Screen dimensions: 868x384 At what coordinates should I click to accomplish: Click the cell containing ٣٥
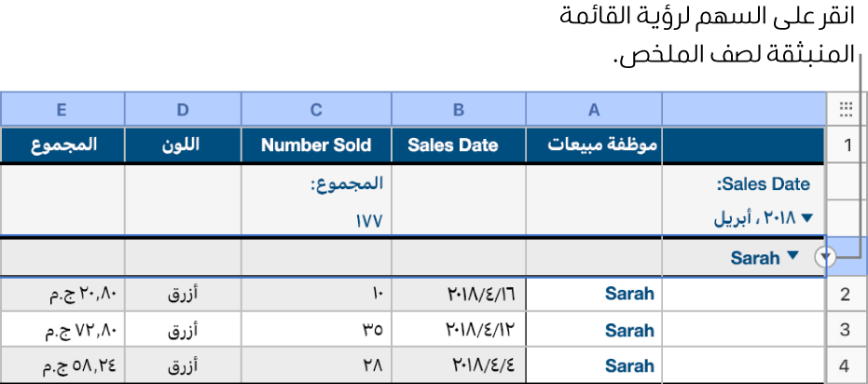316,330
